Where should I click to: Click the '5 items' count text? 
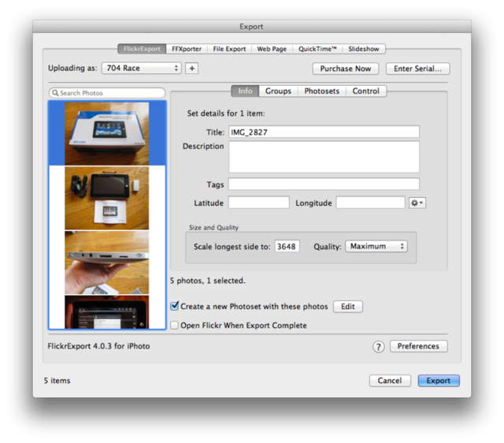(x=57, y=381)
